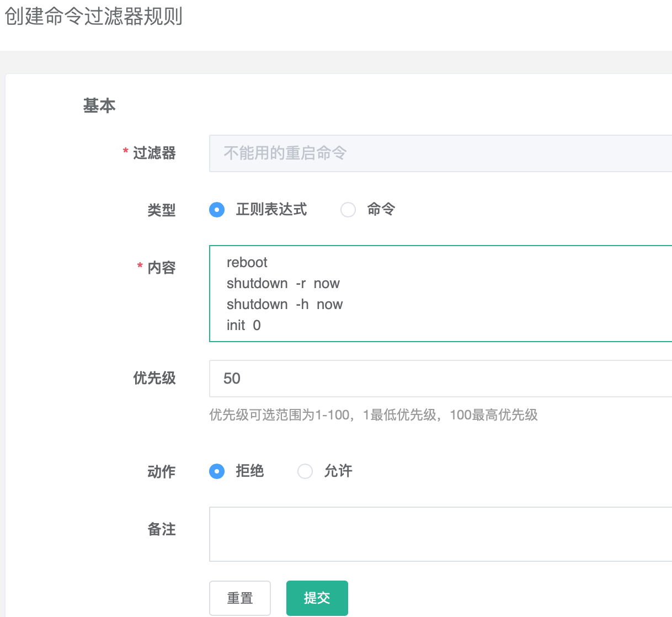The image size is (672, 617).
Task: Click the empty 备注 textarea
Action: pyautogui.click(x=441, y=534)
